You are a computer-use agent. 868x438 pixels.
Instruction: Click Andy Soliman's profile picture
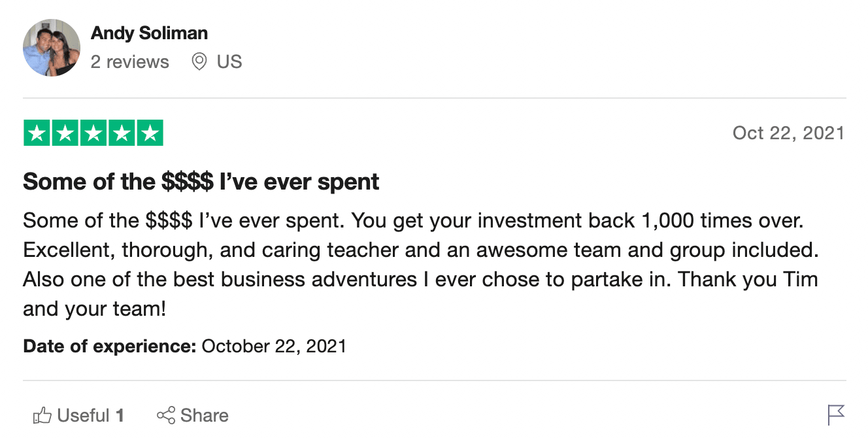click(x=52, y=48)
